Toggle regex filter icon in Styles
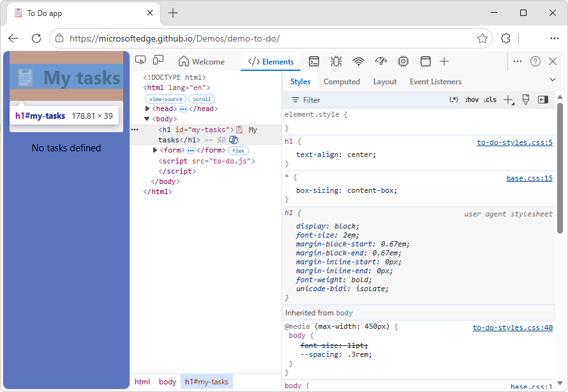Viewport: 568px width, 392px height. [x=454, y=100]
